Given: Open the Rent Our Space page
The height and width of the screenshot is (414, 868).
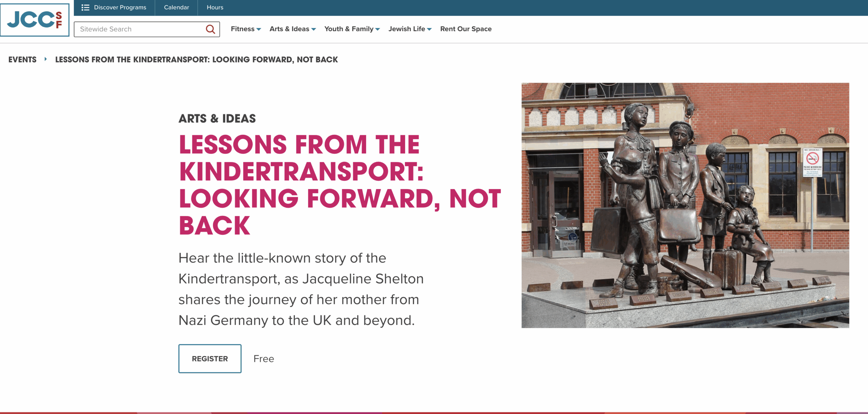Looking at the screenshot, I should tap(466, 29).
